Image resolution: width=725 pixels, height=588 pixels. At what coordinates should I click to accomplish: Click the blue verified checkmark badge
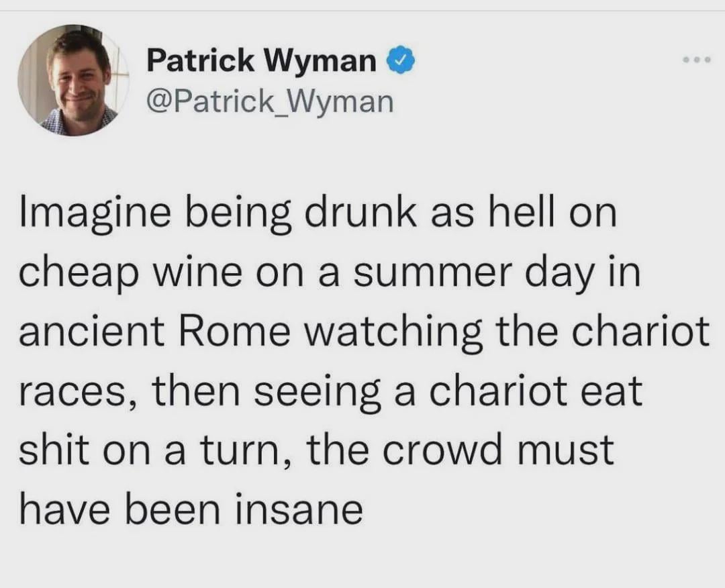pos(402,60)
